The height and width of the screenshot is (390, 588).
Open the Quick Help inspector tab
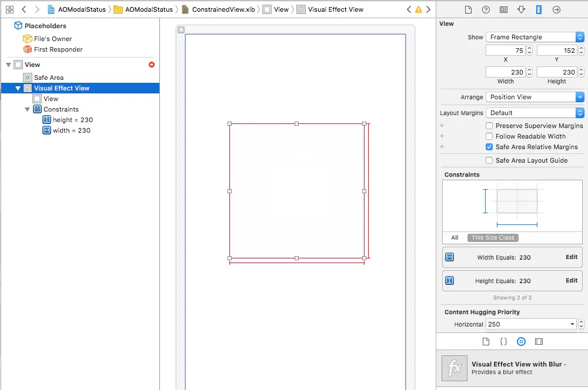coord(486,10)
